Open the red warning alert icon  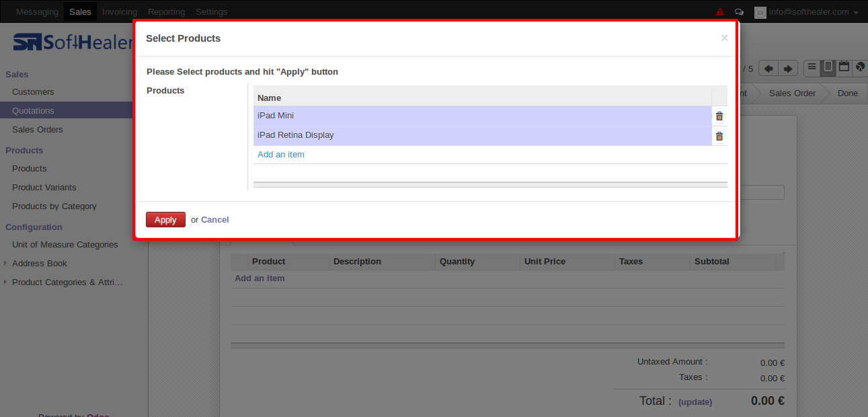coord(720,12)
